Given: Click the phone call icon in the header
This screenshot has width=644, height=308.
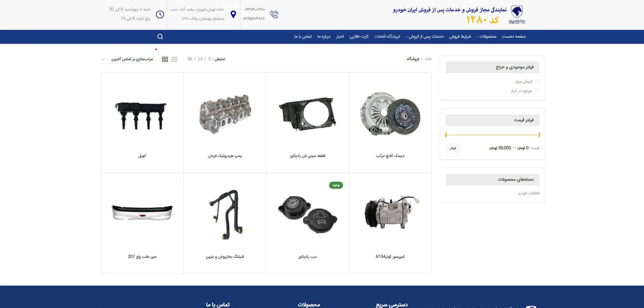Looking at the screenshot, I should click(274, 15).
